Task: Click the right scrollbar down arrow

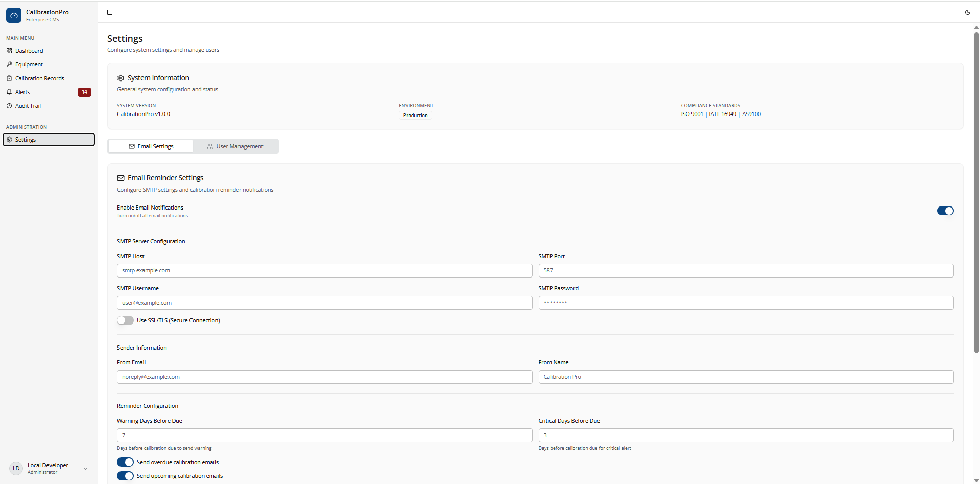Action: pyautogui.click(x=975, y=480)
